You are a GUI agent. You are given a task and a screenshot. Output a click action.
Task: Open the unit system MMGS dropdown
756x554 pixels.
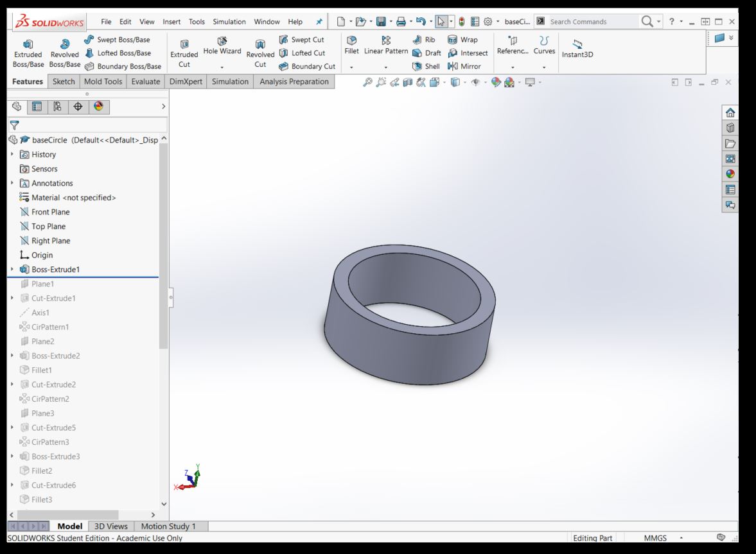[681, 537]
